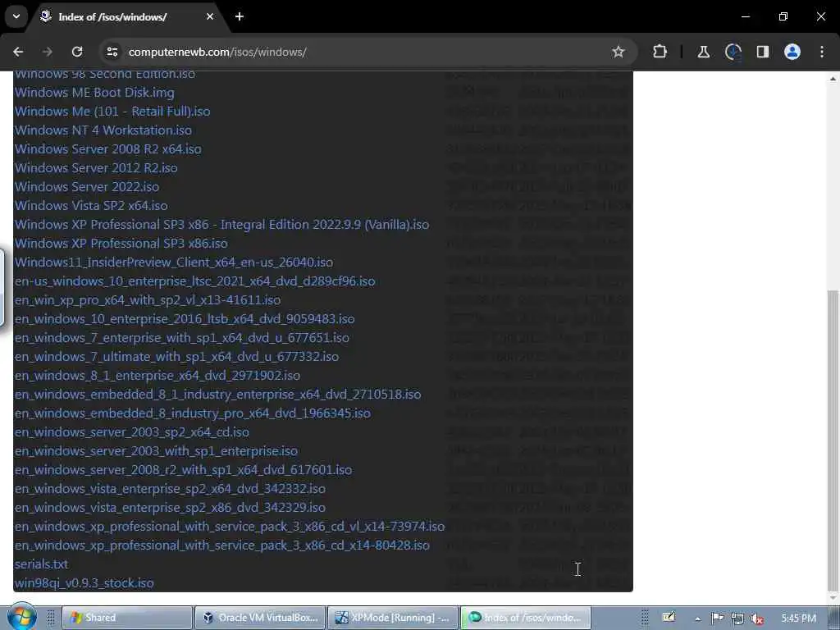The width and height of the screenshot is (840, 630).
Task: Download en_windows_7_enterprise_with_sp1 iso
Action: pos(182,337)
